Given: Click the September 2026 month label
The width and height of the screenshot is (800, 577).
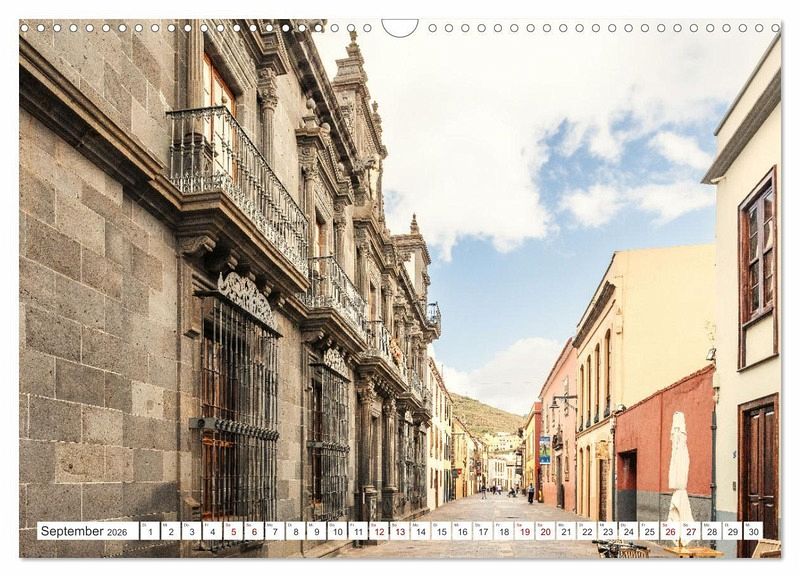Looking at the screenshot, I should tap(87, 531).
